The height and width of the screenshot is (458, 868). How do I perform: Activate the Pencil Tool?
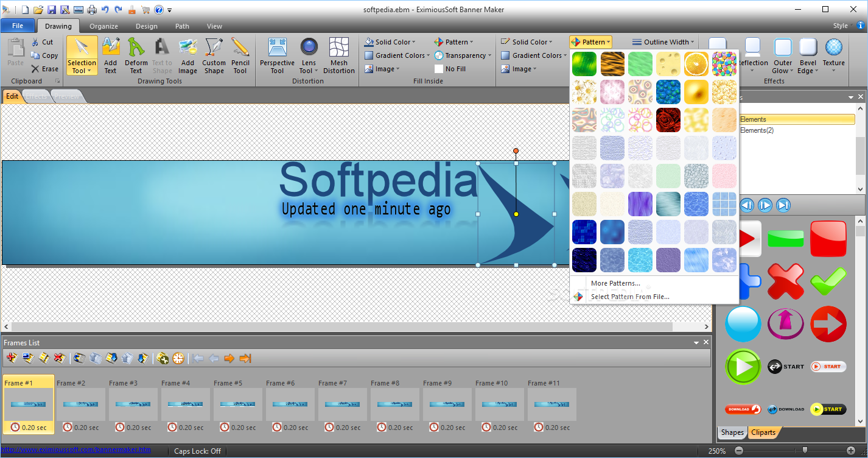[240, 55]
